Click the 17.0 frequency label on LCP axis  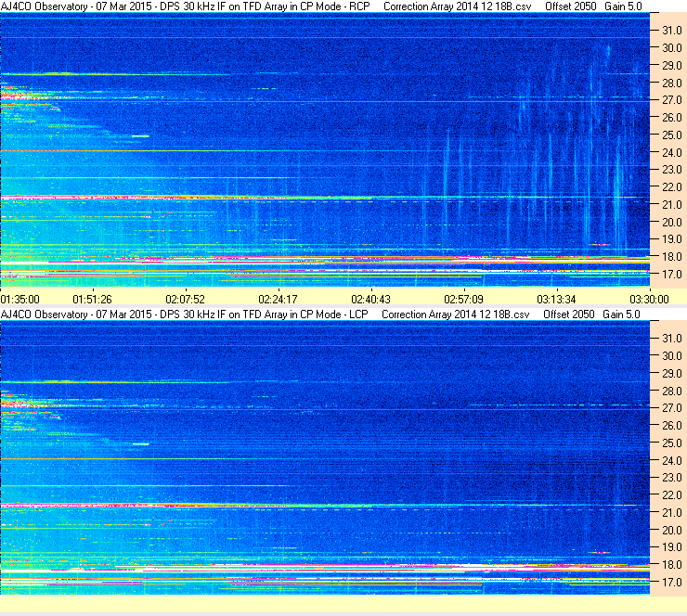(672, 583)
